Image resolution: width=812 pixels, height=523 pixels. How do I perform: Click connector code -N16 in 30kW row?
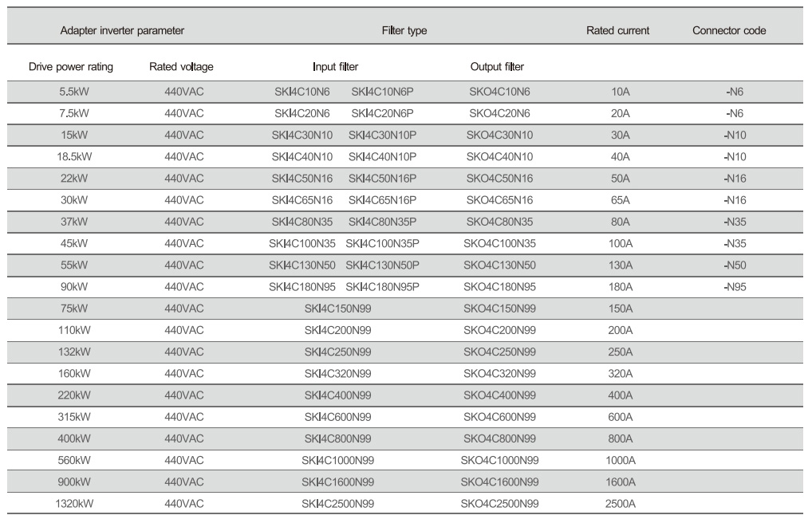tap(735, 200)
